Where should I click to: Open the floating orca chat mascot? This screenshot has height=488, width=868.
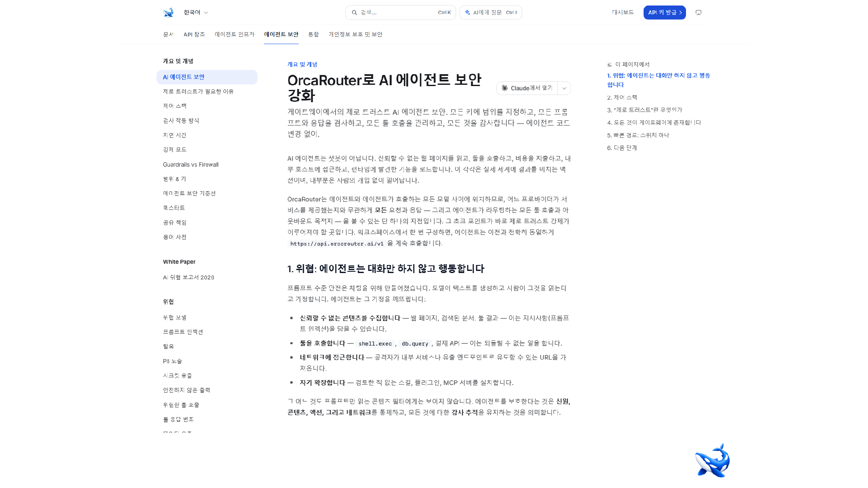[712, 460]
